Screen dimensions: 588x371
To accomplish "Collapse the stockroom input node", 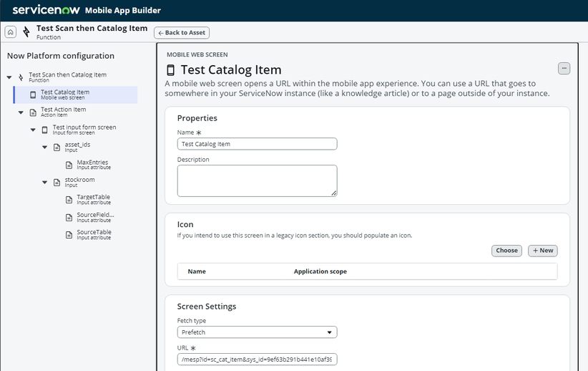I will coord(44,183).
